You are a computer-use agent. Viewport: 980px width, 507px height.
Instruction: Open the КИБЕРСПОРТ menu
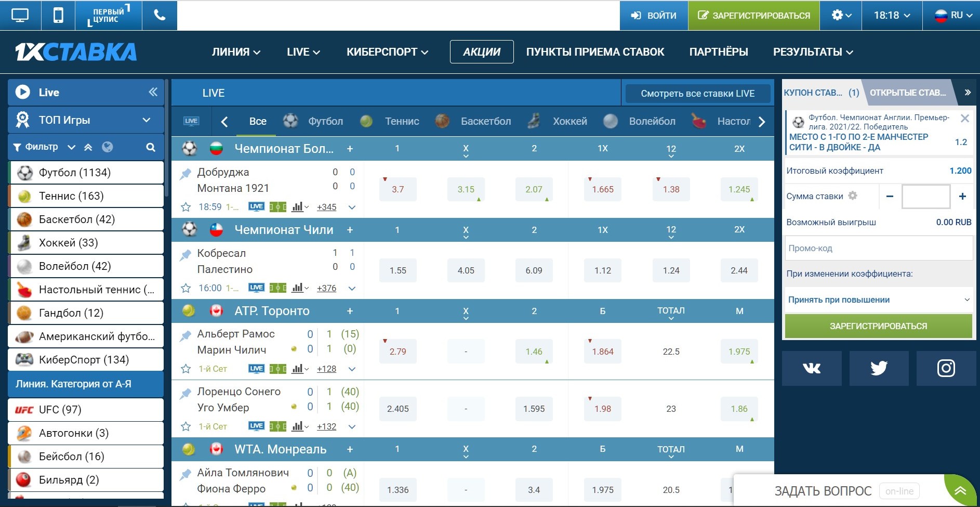(x=388, y=52)
